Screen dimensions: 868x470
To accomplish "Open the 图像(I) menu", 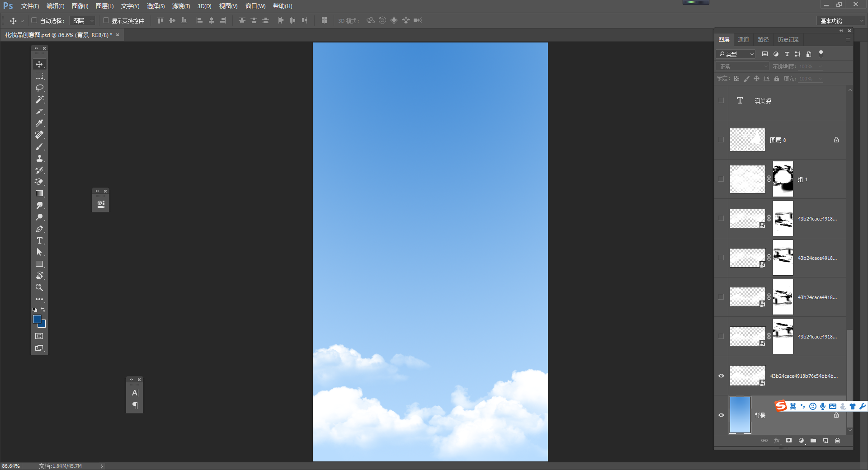I will click(80, 6).
